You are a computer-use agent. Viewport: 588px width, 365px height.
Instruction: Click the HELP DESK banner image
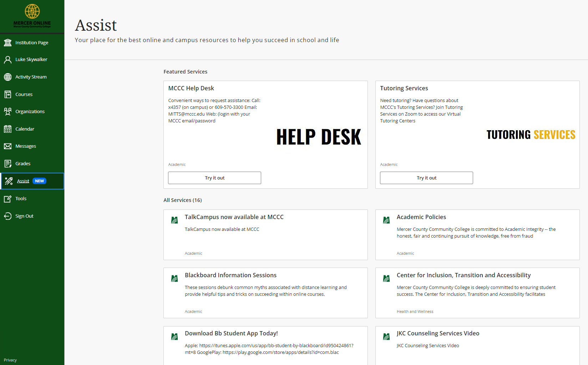tap(319, 137)
